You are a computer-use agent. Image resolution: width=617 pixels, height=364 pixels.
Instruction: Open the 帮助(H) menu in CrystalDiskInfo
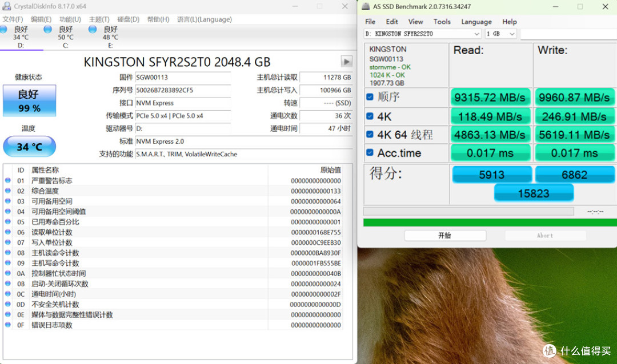click(158, 19)
